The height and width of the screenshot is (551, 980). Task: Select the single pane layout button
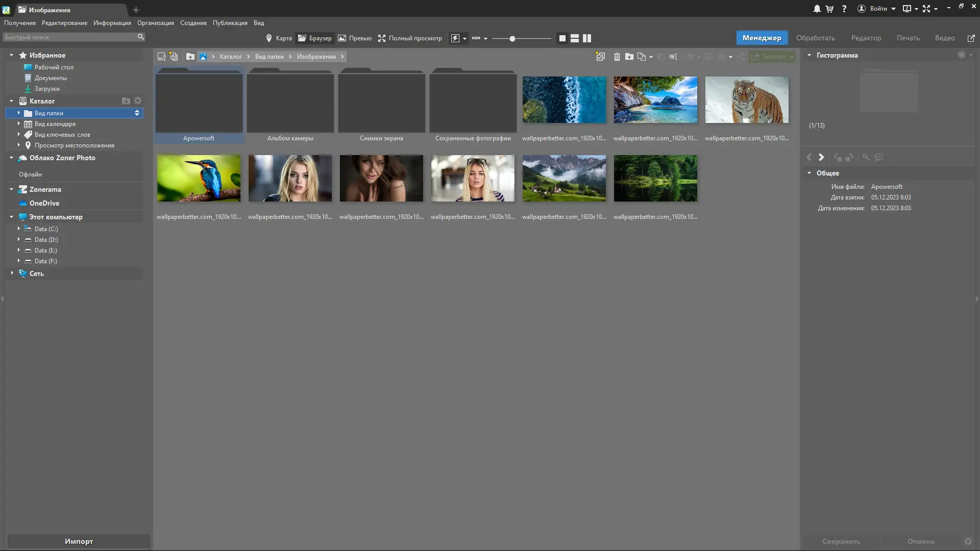[562, 38]
